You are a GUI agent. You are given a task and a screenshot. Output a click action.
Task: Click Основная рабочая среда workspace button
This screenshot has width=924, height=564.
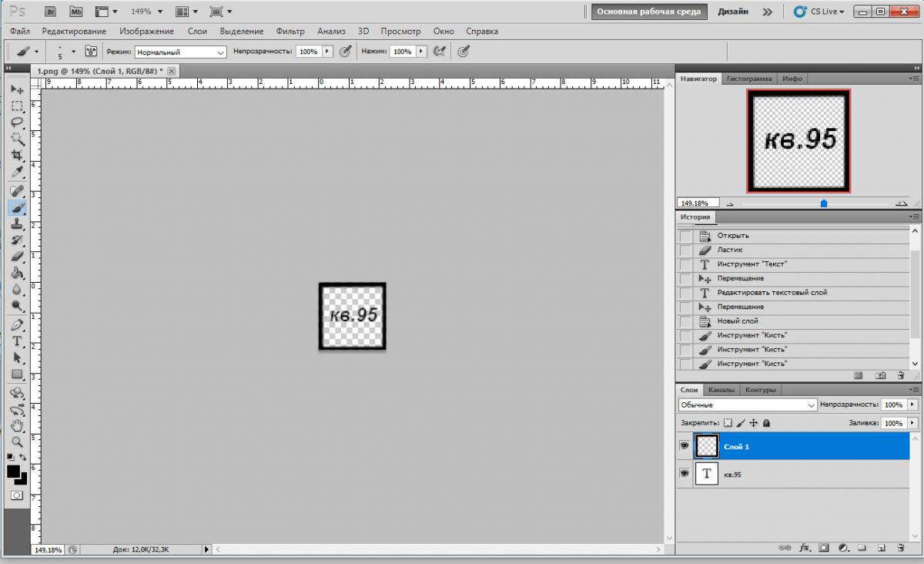pyautogui.click(x=648, y=12)
